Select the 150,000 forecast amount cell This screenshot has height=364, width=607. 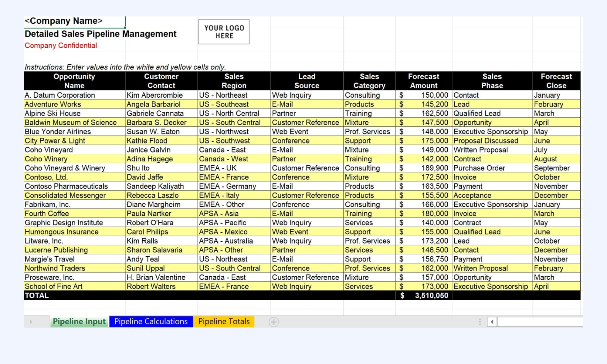(424, 95)
